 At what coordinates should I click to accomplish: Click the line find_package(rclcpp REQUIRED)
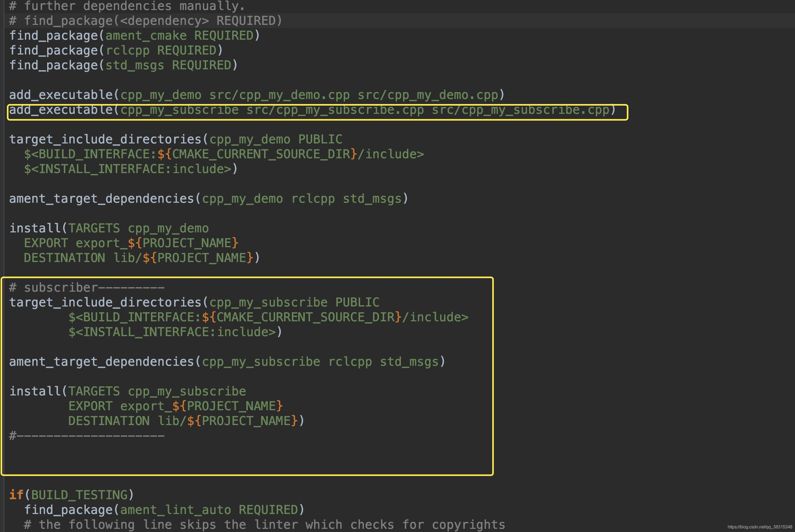coord(116,51)
